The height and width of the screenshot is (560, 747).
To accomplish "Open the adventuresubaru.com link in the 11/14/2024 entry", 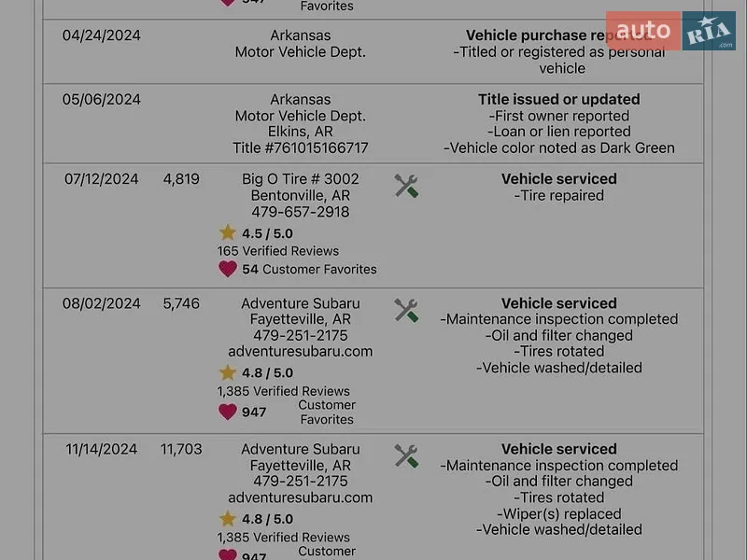I will coord(301,497).
